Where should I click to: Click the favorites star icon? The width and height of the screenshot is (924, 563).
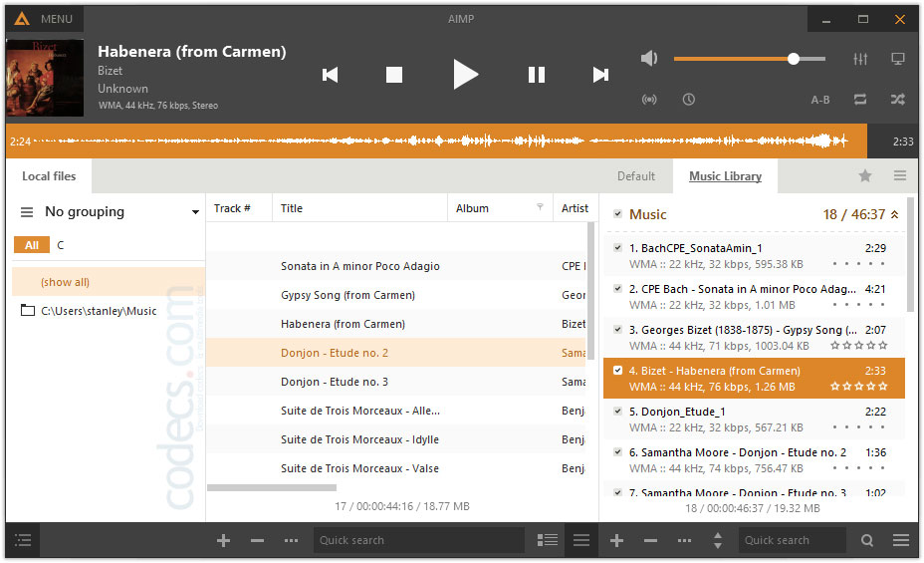pos(865,175)
